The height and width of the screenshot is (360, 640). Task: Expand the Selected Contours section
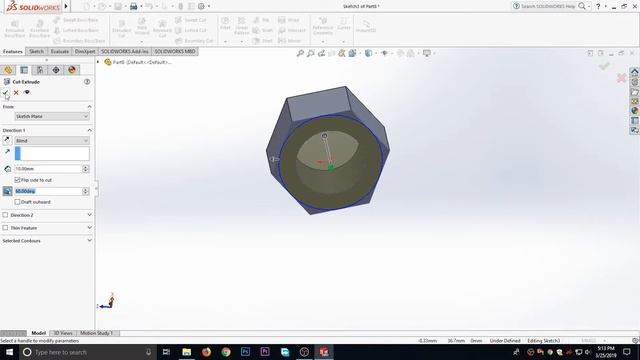89,241
